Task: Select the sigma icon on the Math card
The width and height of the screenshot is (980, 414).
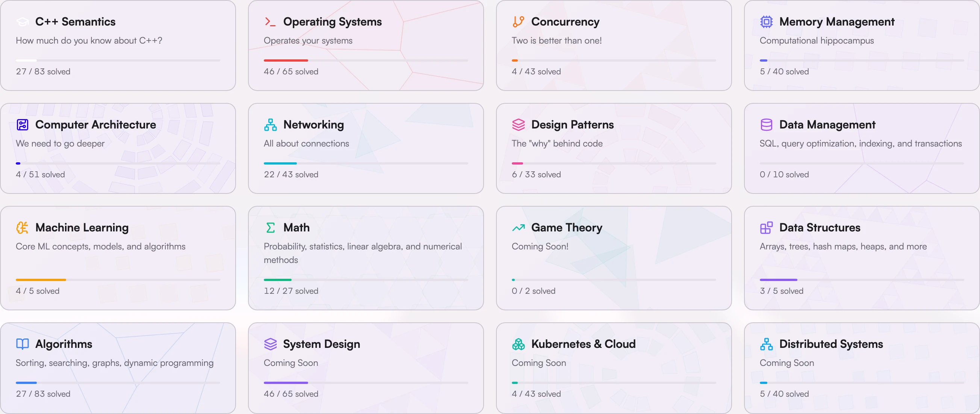Action: (271, 228)
